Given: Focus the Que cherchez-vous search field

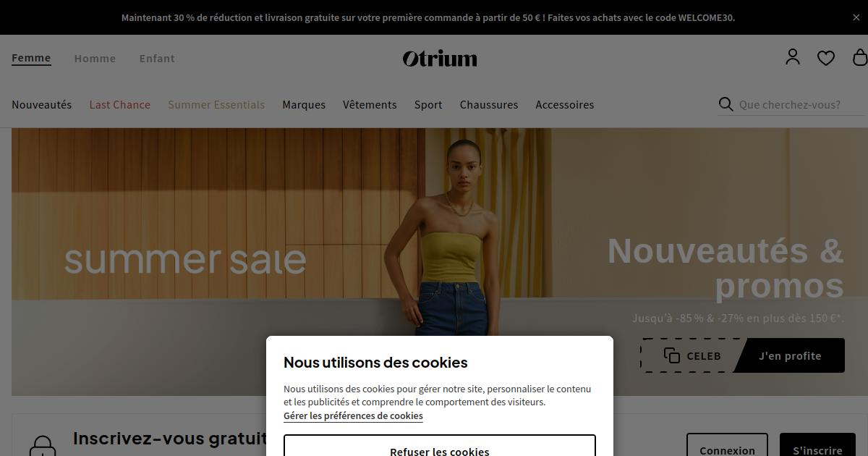Looking at the screenshot, I should [x=801, y=105].
